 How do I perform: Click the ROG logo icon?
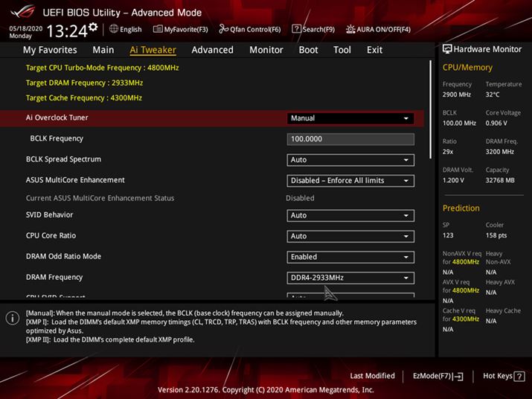[x=23, y=12]
